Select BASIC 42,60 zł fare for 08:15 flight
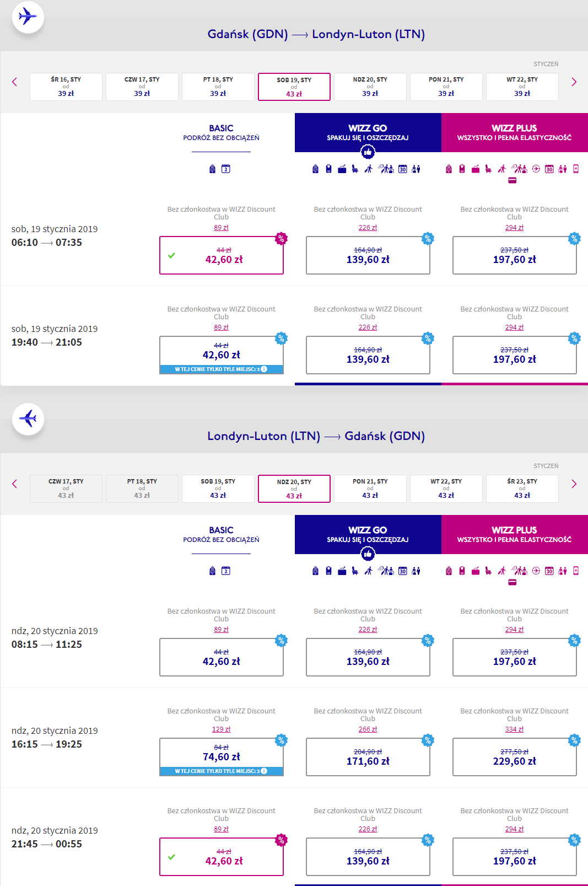This screenshot has width=588, height=886. 222,657
